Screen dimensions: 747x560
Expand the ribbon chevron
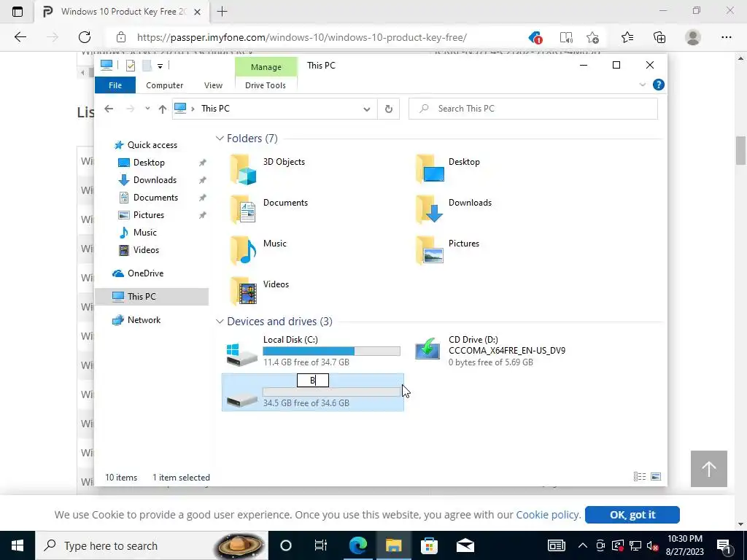(x=642, y=85)
